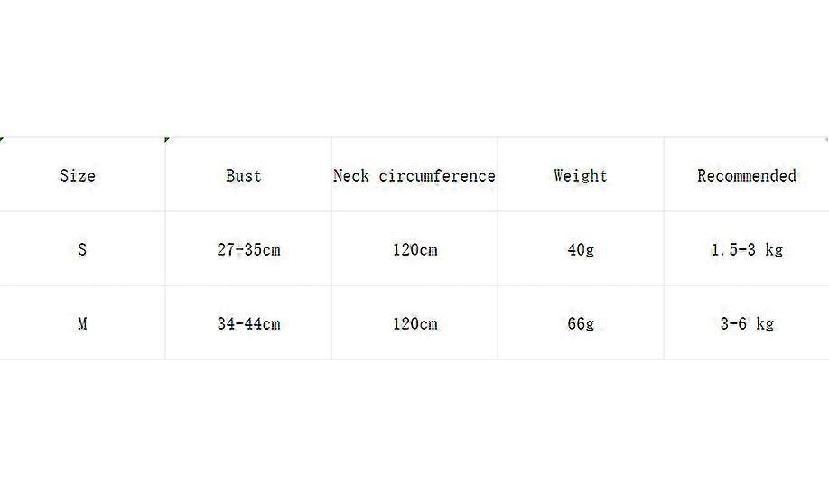The image size is (829, 504).
Task: Click the 120cm cell in row S
Action: click(414, 249)
